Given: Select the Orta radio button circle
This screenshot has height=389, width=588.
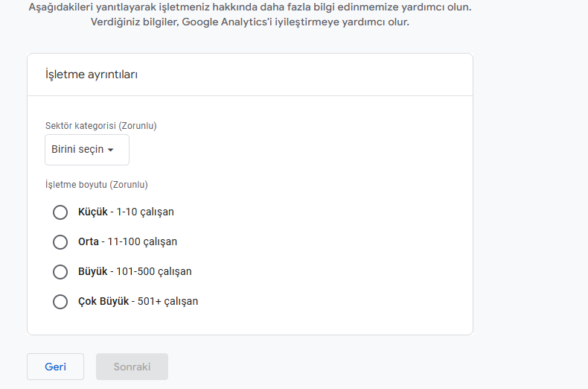Looking at the screenshot, I should coord(60,242).
